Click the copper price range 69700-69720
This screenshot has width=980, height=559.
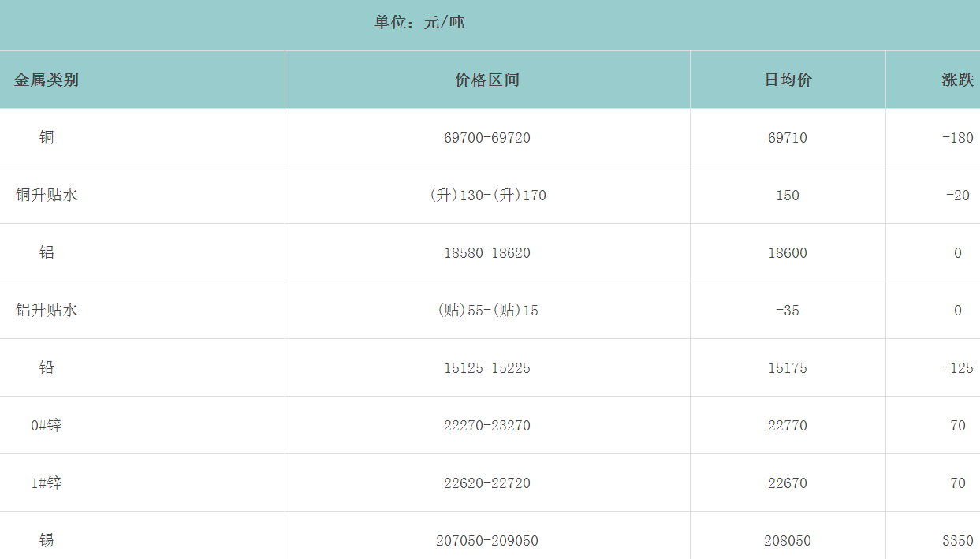point(487,138)
